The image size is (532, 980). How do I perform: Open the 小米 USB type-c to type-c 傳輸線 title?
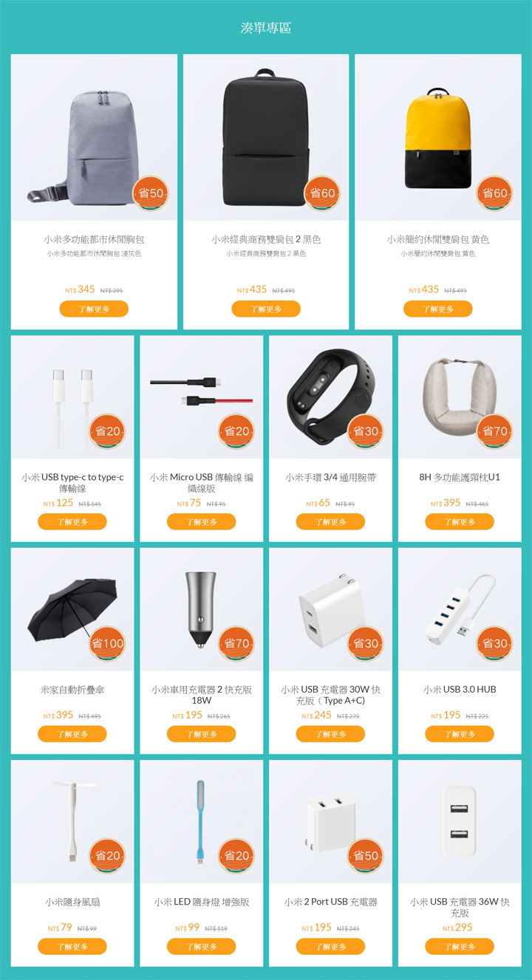[x=72, y=483]
